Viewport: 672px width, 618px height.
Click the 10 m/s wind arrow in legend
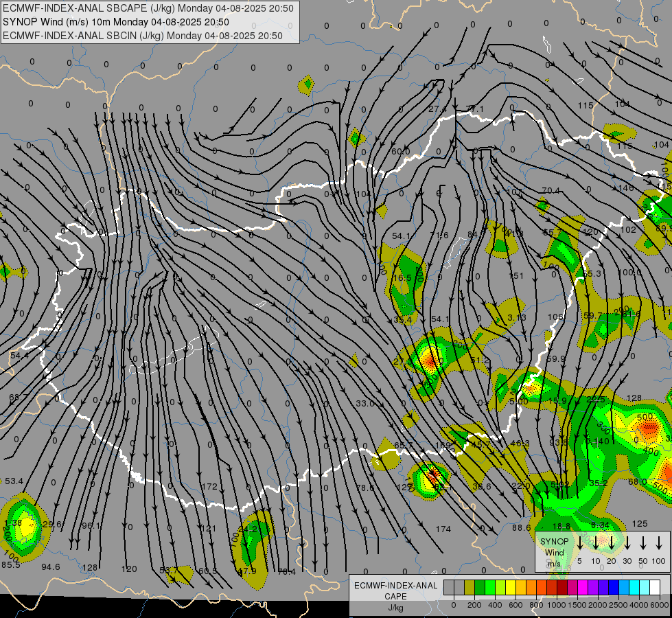pos(596,542)
